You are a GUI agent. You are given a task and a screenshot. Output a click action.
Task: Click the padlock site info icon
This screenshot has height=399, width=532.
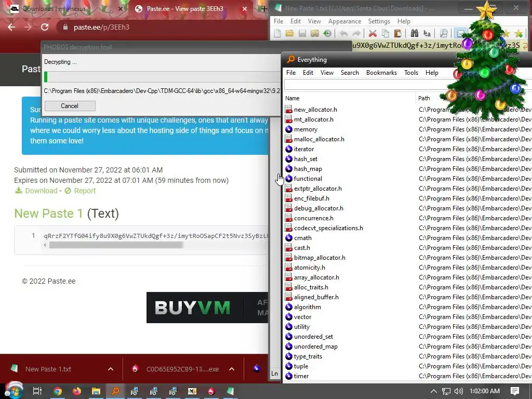[x=65, y=27]
